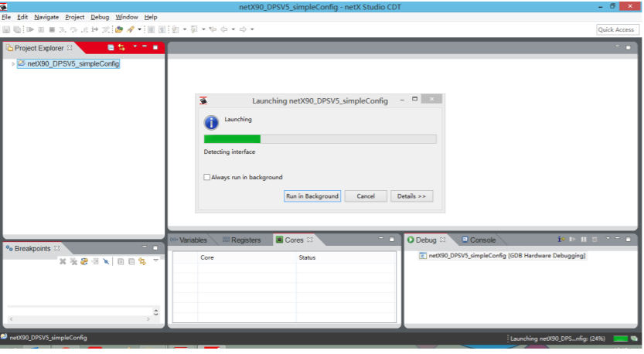Open the Breakpoints view menu triangle

155,260
